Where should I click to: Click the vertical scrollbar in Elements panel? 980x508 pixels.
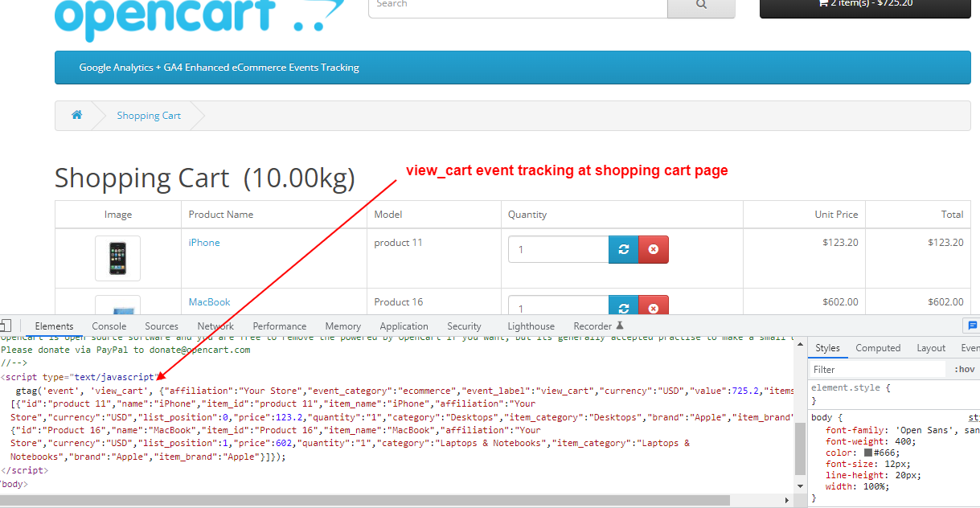tap(800, 448)
